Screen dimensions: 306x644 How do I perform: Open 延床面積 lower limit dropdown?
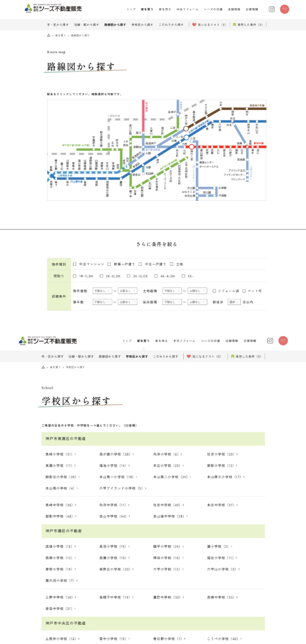click(x=172, y=302)
